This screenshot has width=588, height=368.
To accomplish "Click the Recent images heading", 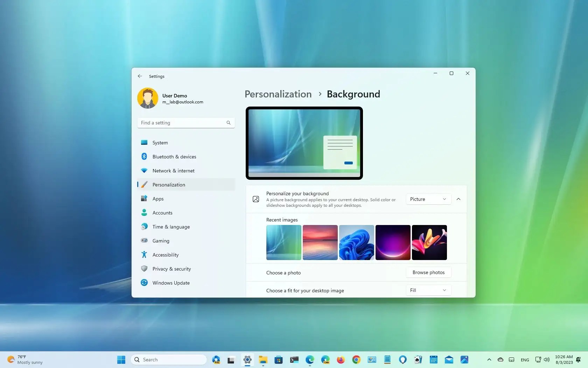I will (x=282, y=220).
